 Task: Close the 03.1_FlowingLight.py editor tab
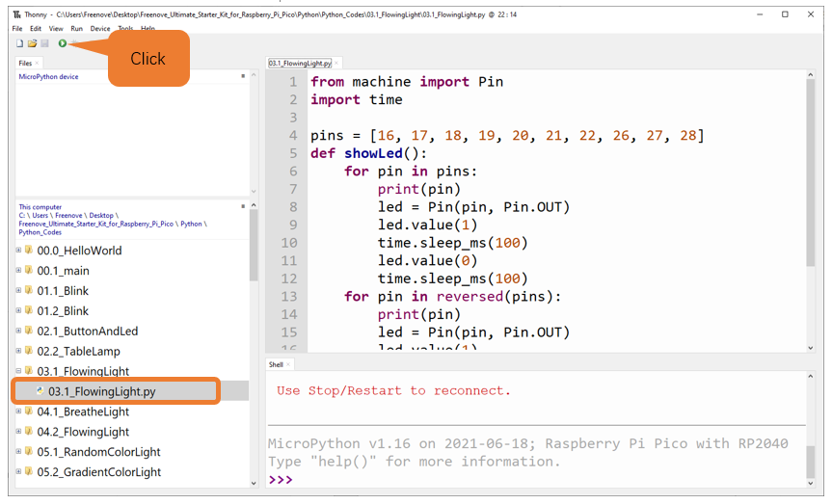pos(336,64)
